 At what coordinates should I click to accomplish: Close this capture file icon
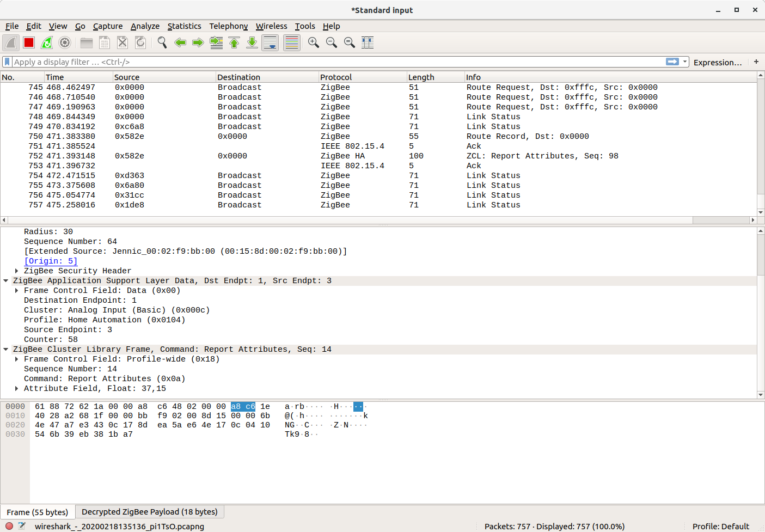[x=123, y=42]
